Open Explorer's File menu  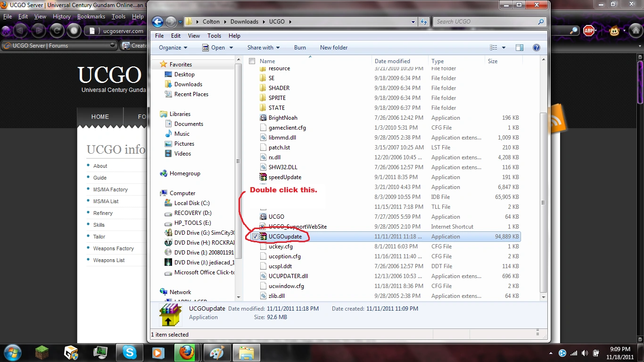click(159, 36)
